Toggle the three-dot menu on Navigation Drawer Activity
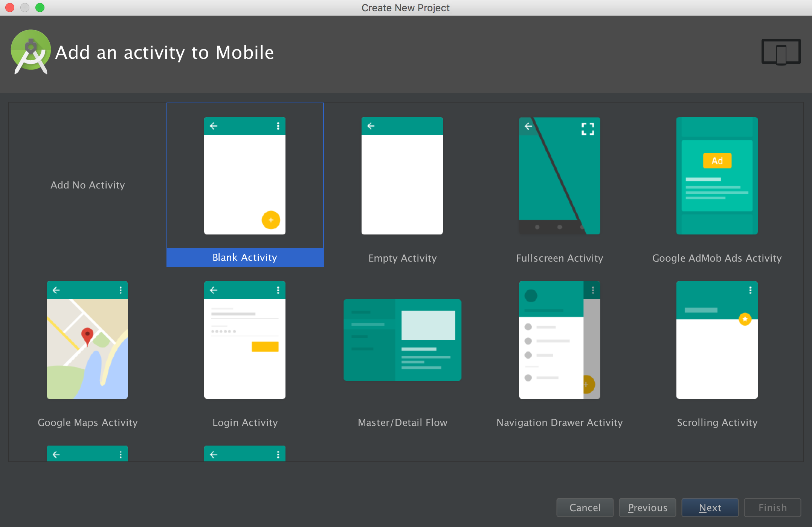 592,290
